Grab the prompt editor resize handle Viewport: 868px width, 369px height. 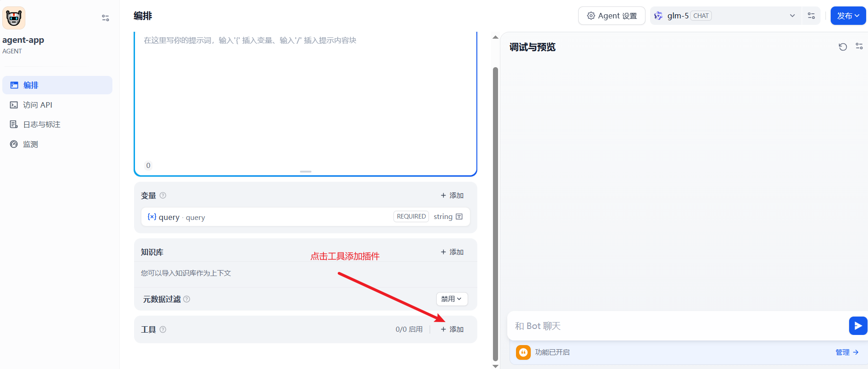coord(305,172)
